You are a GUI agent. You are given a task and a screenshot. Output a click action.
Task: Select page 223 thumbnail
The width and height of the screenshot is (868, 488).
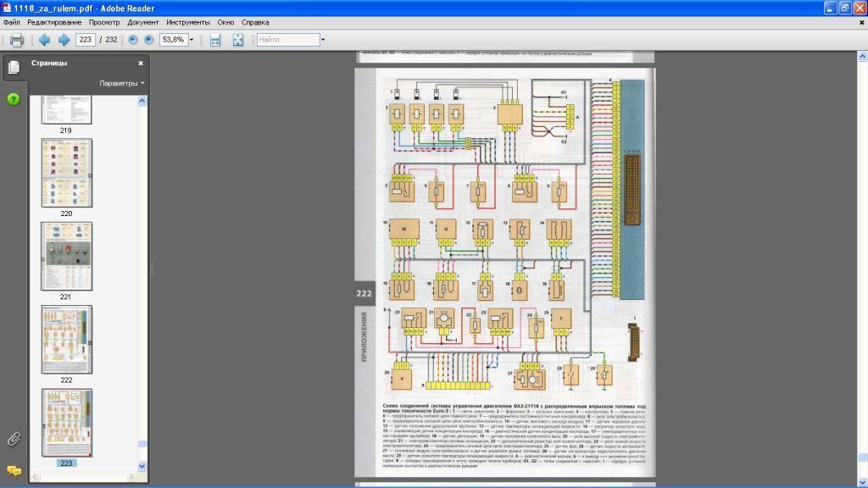click(x=66, y=423)
